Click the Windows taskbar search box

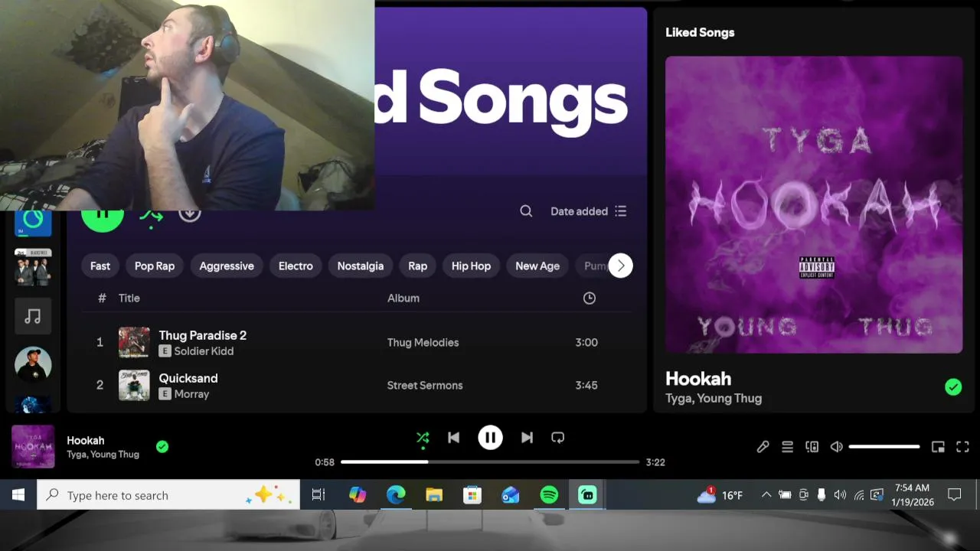(168, 495)
